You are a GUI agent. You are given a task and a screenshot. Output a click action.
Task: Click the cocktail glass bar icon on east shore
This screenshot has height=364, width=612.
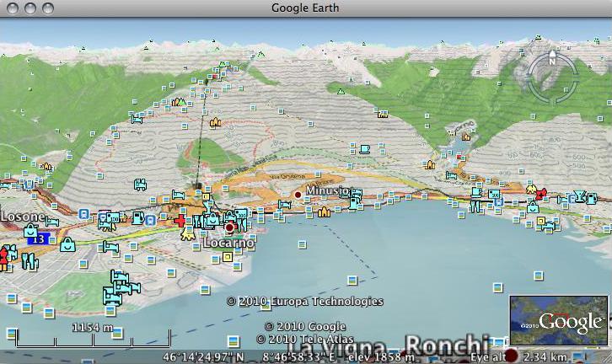(580, 196)
